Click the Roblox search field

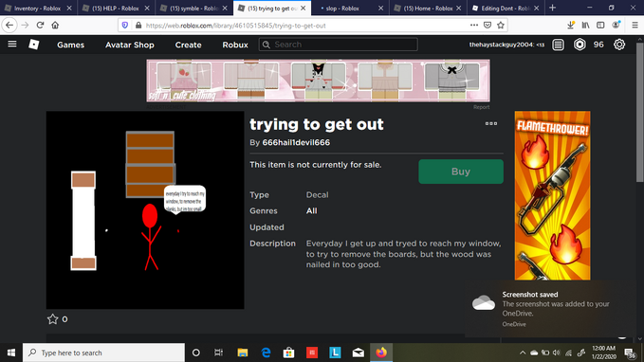(338, 45)
